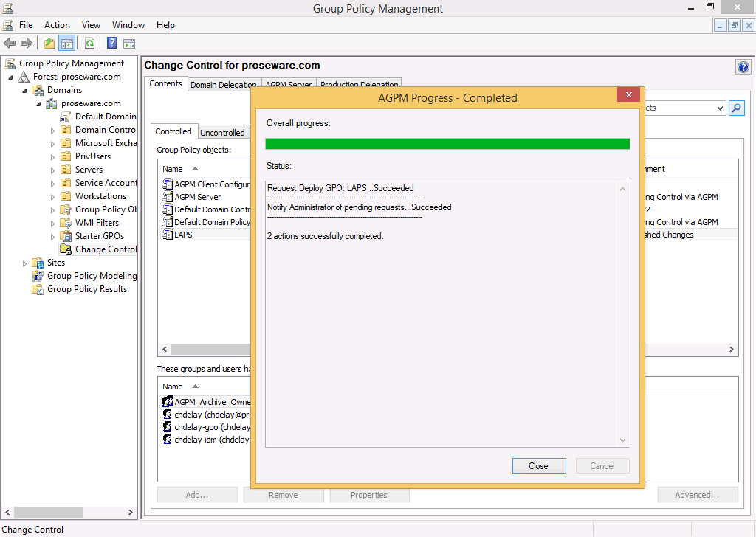This screenshot has width=756, height=537.
Task: Click Close in the AGPM Progress dialog
Action: point(538,466)
